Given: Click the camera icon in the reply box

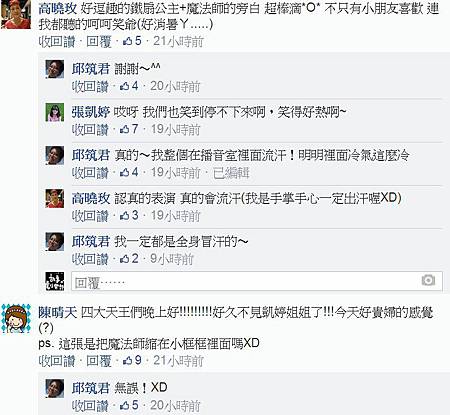Looking at the screenshot, I should pos(428,280).
